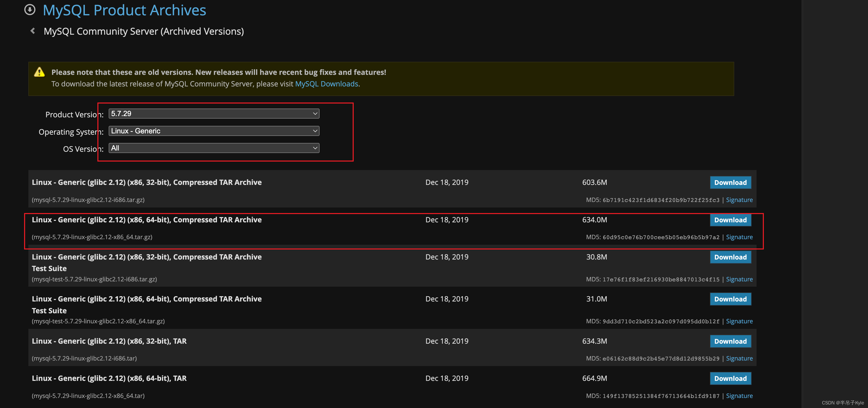Click the MySQL Product Archives heading

(x=124, y=10)
